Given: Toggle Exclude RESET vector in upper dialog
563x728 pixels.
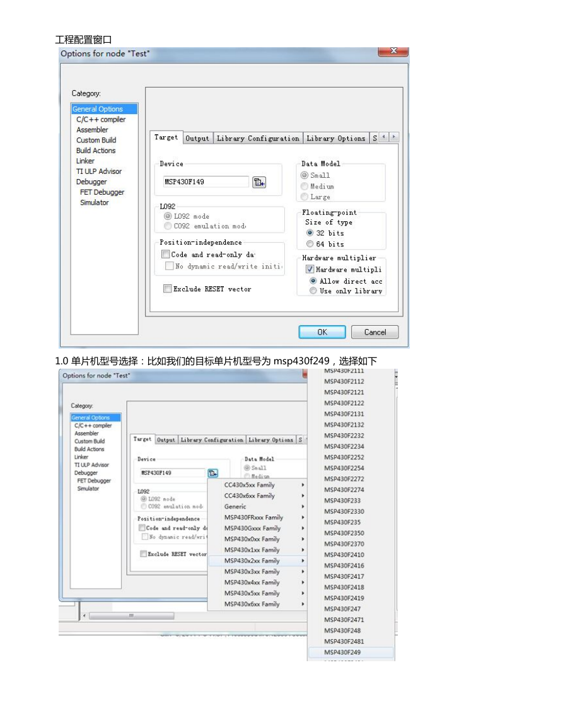Looking at the screenshot, I should (168, 288).
